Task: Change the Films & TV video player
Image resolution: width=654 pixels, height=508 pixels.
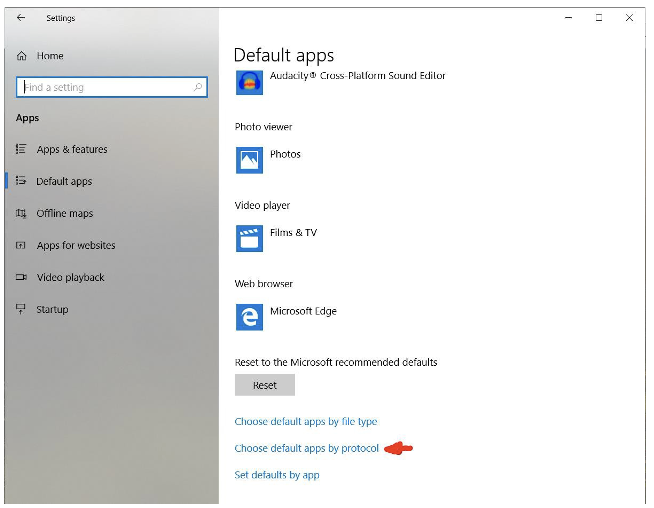Action: [277, 238]
